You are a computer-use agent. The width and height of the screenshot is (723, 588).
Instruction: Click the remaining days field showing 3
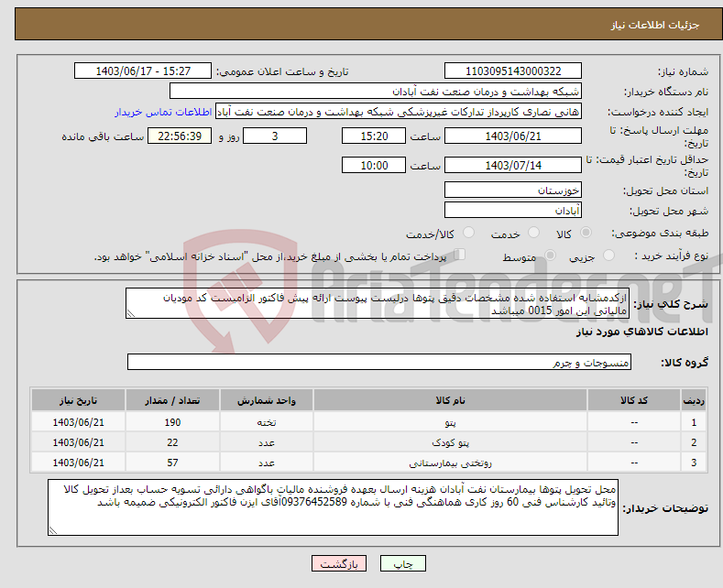(x=275, y=136)
